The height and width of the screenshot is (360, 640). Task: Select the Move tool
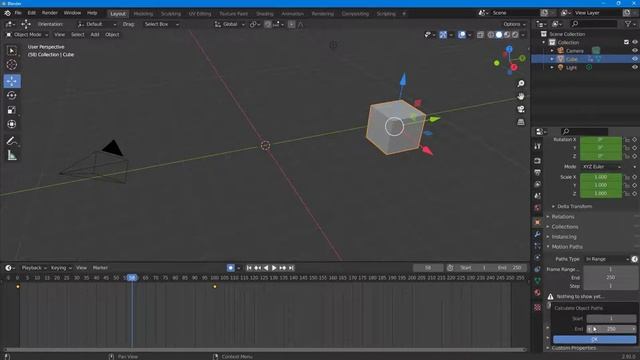tap(12, 81)
